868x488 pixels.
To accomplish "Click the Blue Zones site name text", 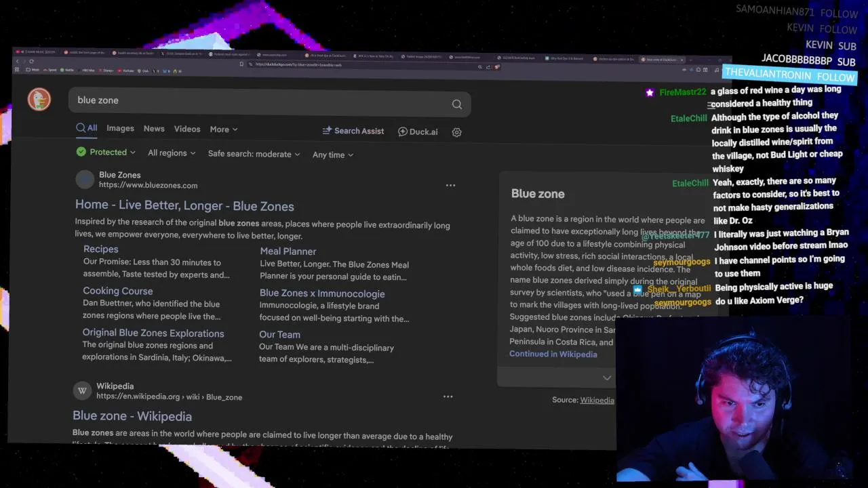I will (119, 175).
